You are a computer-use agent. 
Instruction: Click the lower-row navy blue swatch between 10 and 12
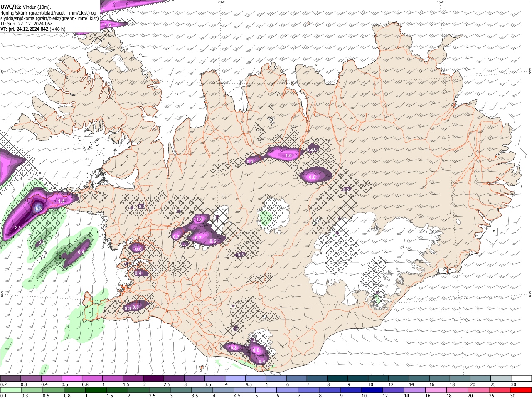(372, 390)
